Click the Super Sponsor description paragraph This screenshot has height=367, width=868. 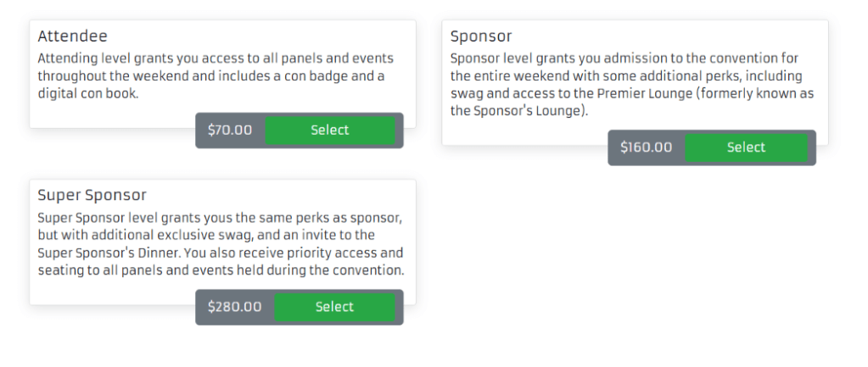(221, 244)
